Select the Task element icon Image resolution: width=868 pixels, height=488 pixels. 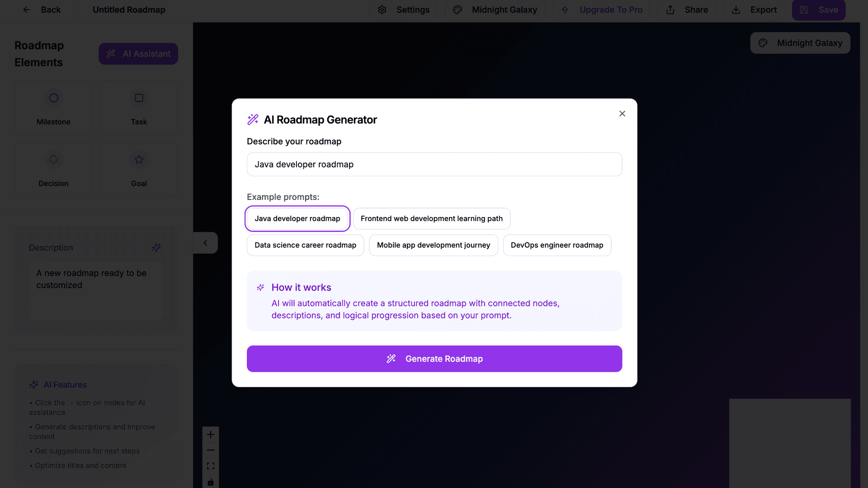tap(139, 98)
